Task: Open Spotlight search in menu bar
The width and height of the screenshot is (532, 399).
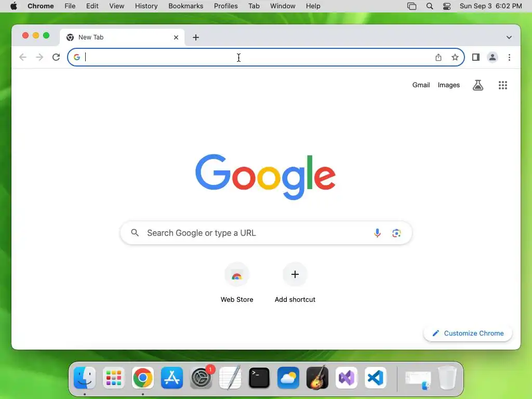Action: 430,6
